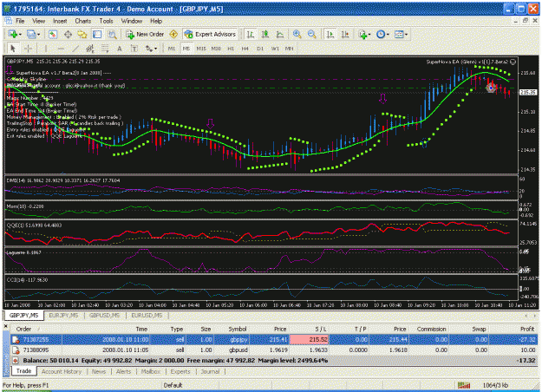The height and width of the screenshot is (392, 542).
Task: Toggle chart auto scroll
Action: (x=330, y=34)
